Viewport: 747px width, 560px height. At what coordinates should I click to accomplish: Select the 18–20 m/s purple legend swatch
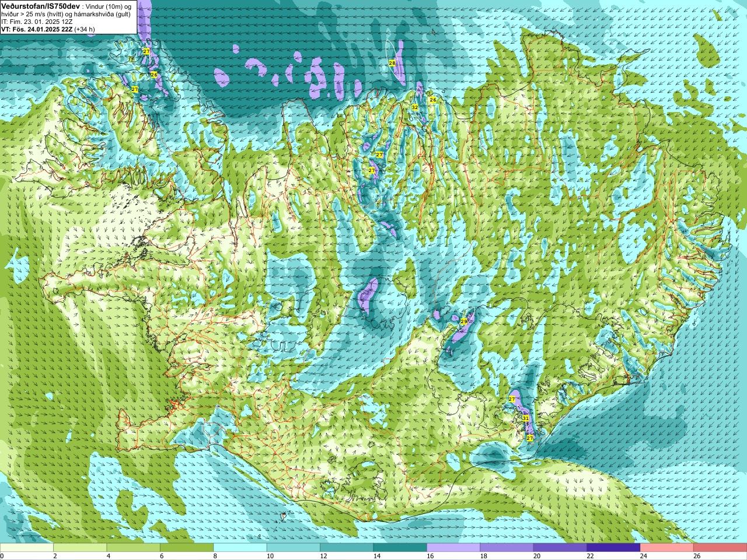click(x=507, y=548)
